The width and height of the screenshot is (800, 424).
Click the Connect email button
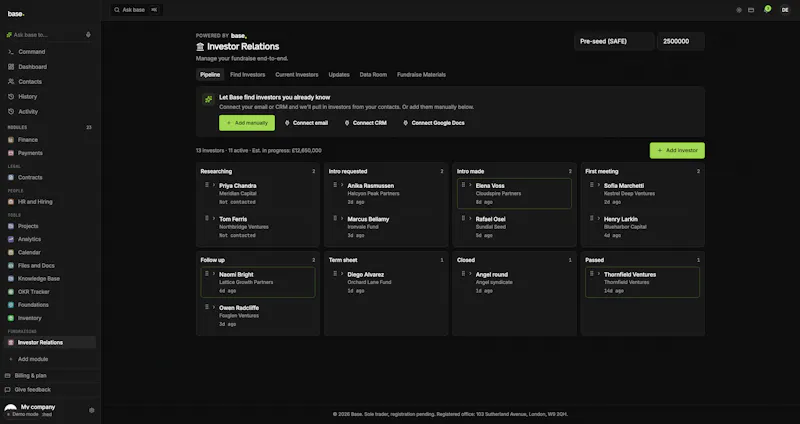point(306,123)
